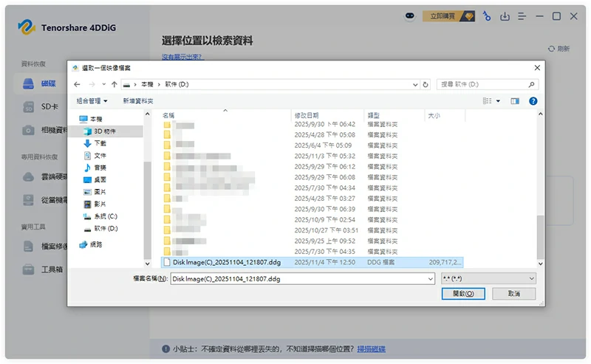Image resolution: width=591 pixels, height=364 pixels.
Task: Select 網路 network in navigation tree
Action: click(91, 244)
